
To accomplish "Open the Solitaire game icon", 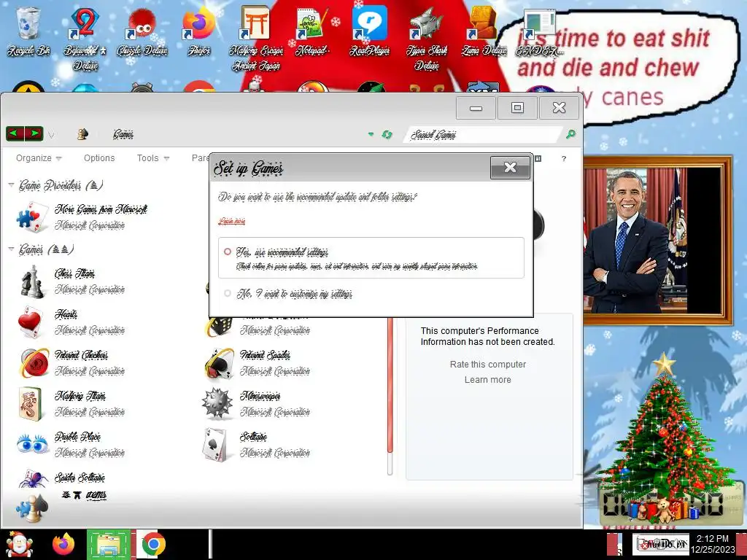I will tap(215, 445).
